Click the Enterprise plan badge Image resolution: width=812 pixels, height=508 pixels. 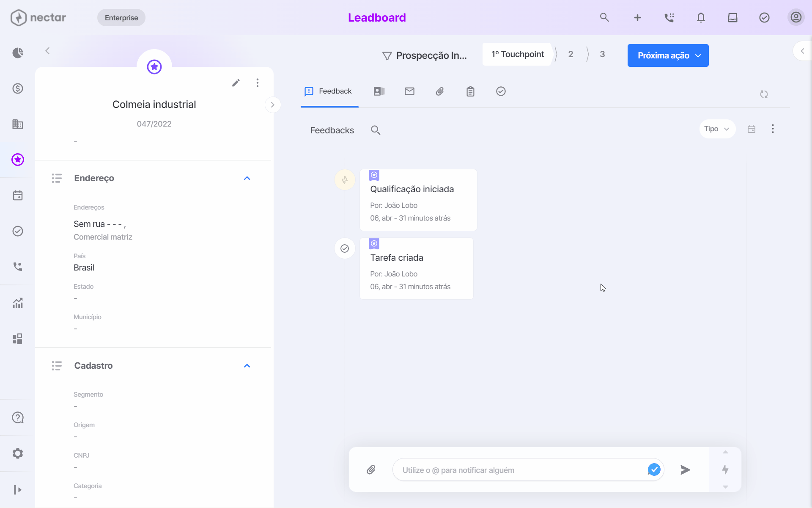[121, 18]
